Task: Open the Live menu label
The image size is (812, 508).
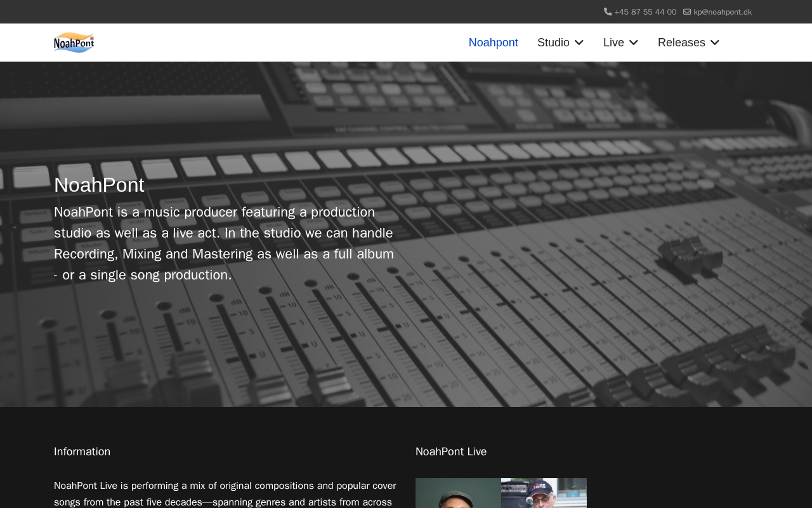Action: click(x=613, y=43)
